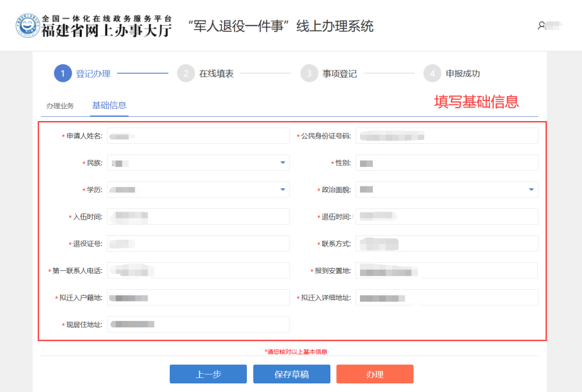The width and height of the screenshot is (582, 392).
Task: Click step 4 circle 申报成功
Action: tap(432, 74)
